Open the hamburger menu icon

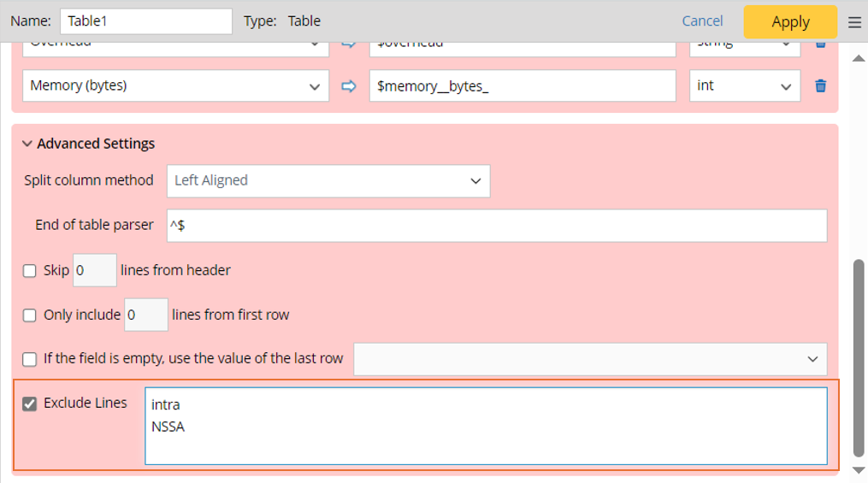[x=854, y=22]
